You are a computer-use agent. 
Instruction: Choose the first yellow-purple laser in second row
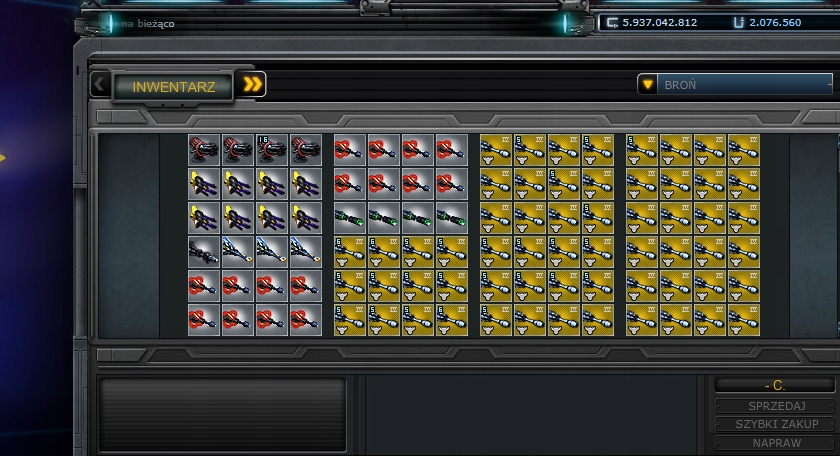click(x=204, y=184)
